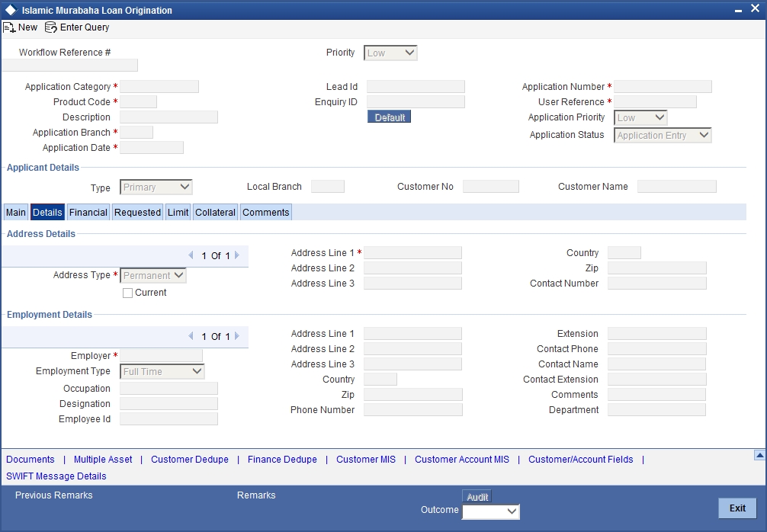Open the Outcome dropdown
Screen dimensions: 767x532
point(491,511)
